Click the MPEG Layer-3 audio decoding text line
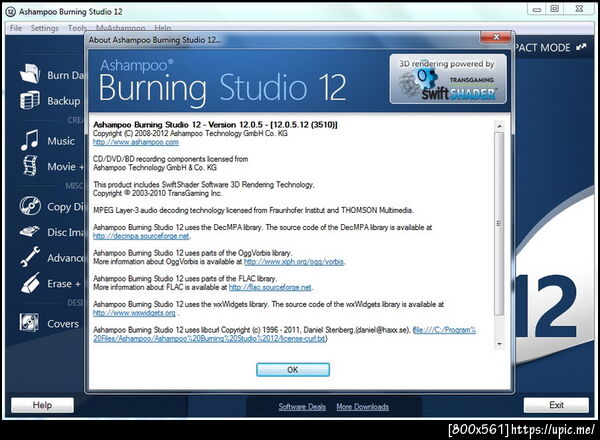Viewport: 600px width, 440px height. tap(253, 210)
